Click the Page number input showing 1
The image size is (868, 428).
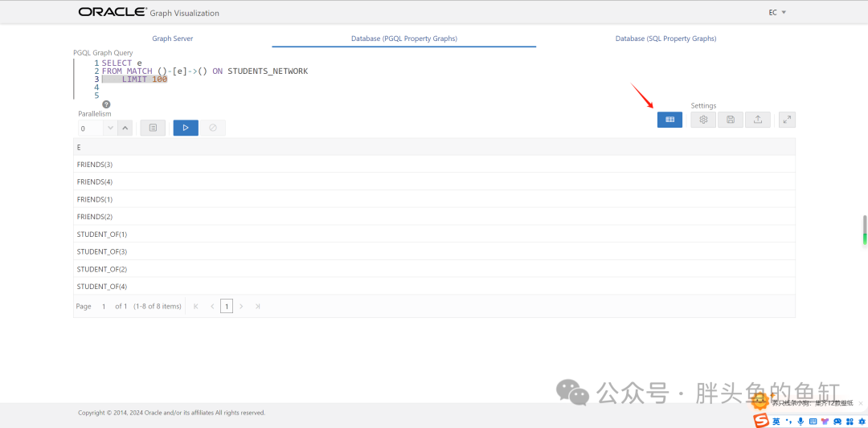click(x=104, y=307)
